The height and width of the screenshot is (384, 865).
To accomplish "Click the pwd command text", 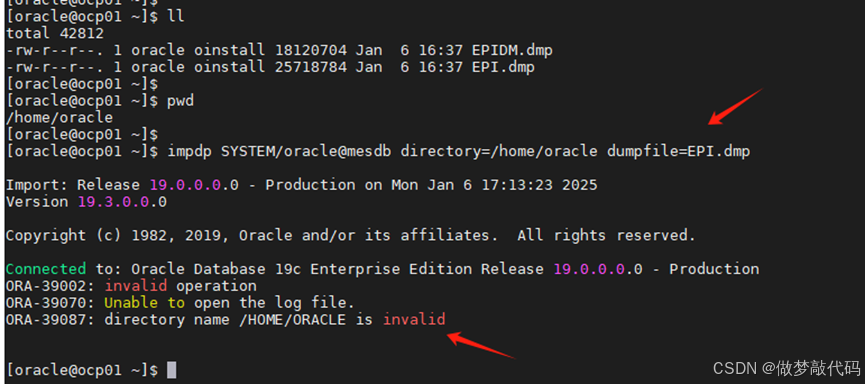I will 180,101.
